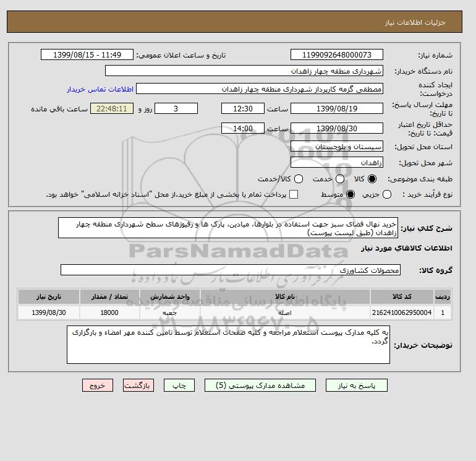This screenshot has height=461, width=476.
Task: Click the buyer name field شهرداری منطقه چهار زاهدان
Action: (244, 71)
